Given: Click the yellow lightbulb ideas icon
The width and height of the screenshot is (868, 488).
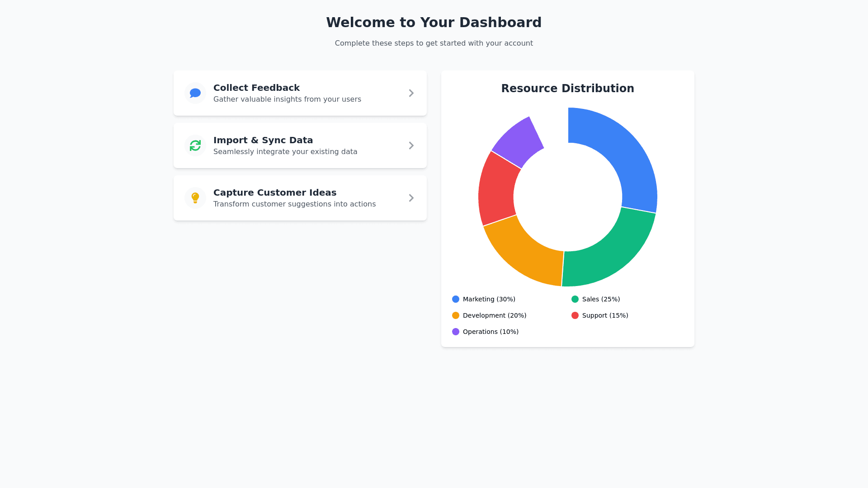Looking at the screenshot, I should click(195, 198).
